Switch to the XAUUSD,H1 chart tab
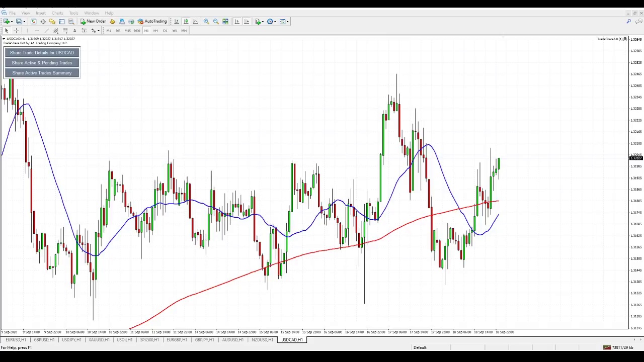 [x=99, y=340]
